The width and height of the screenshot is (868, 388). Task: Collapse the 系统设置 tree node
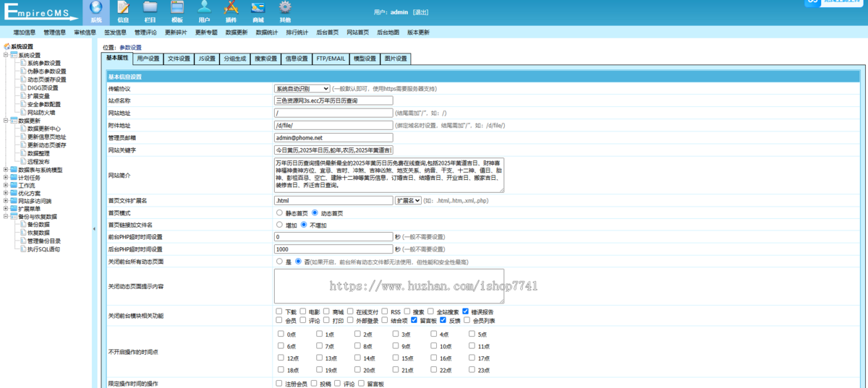[x=6, y=55]
